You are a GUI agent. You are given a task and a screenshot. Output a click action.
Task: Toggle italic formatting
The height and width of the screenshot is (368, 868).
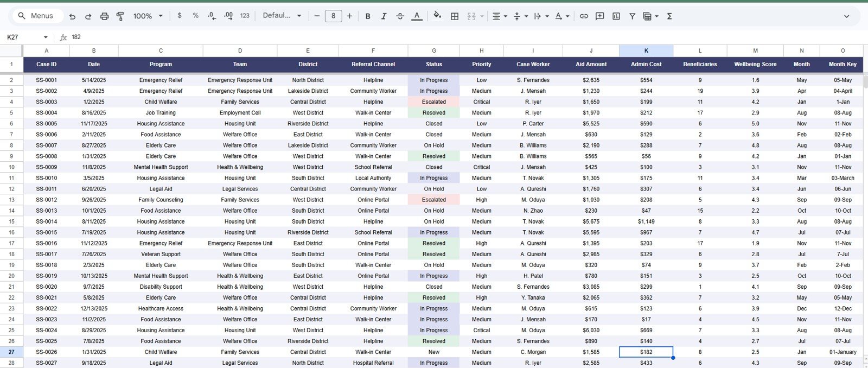point(384,16)
